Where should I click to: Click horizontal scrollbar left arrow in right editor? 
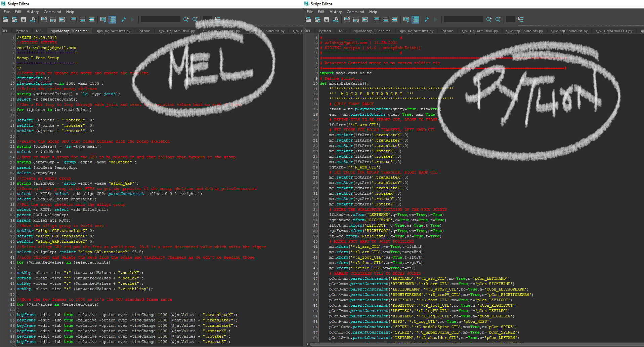(x=308, y=344)
